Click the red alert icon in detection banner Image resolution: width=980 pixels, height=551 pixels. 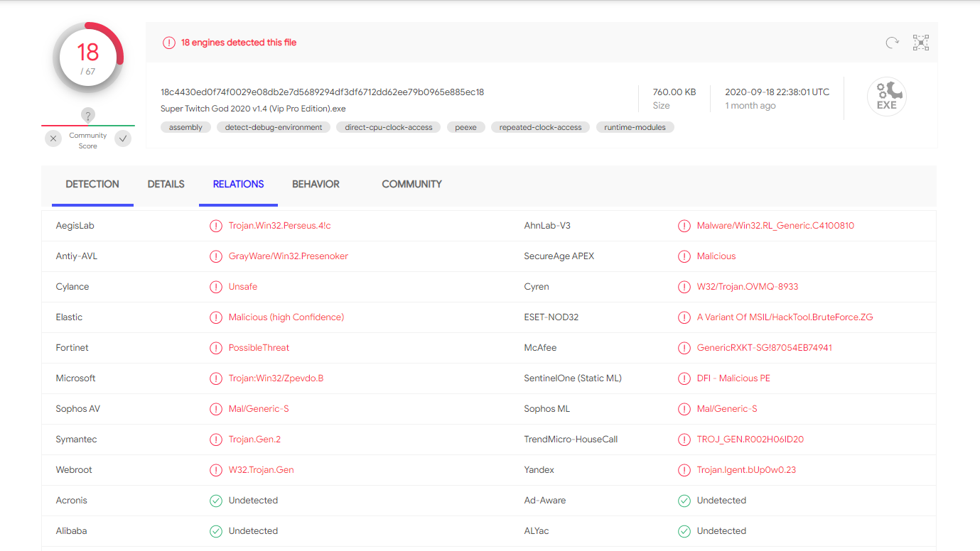point(168,43)
